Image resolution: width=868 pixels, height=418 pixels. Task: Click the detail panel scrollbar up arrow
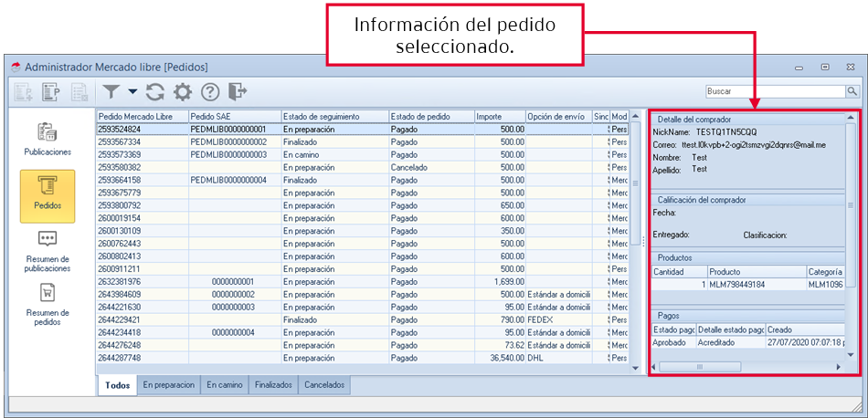point(851,119)
